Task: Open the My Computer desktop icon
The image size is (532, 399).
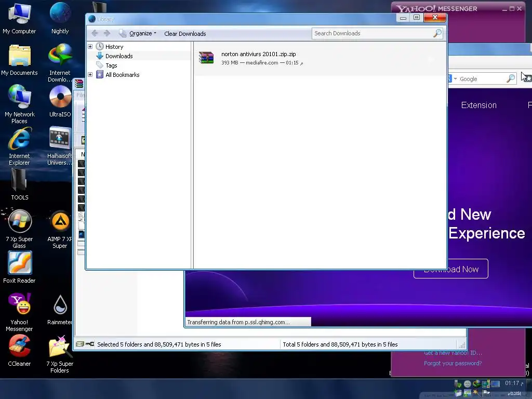Action: [x=19, y=17]
